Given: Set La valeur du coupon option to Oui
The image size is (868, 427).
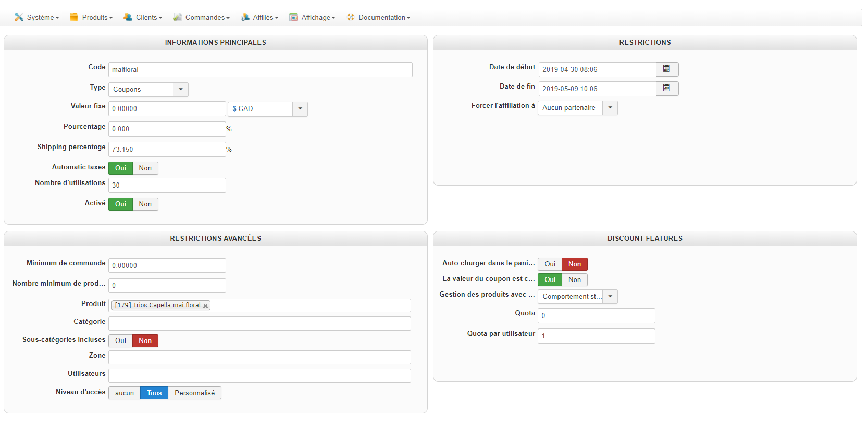Looking at the screenshot, I should pyautogui.click(x=550, y=279).
